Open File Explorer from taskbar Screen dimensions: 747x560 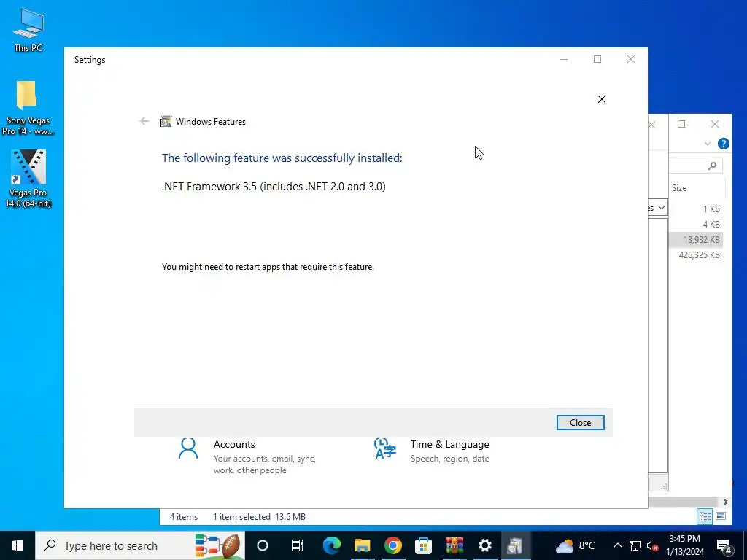point(362,545)
